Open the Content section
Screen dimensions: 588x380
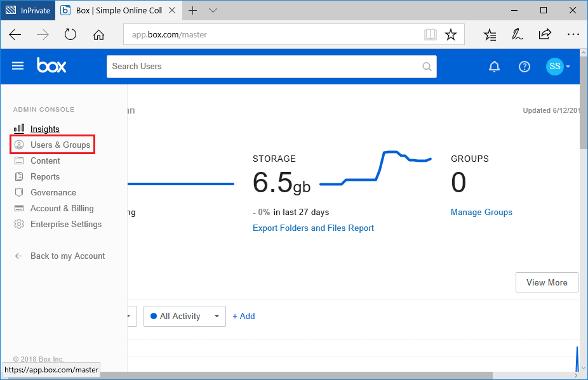tap(45, 161)
